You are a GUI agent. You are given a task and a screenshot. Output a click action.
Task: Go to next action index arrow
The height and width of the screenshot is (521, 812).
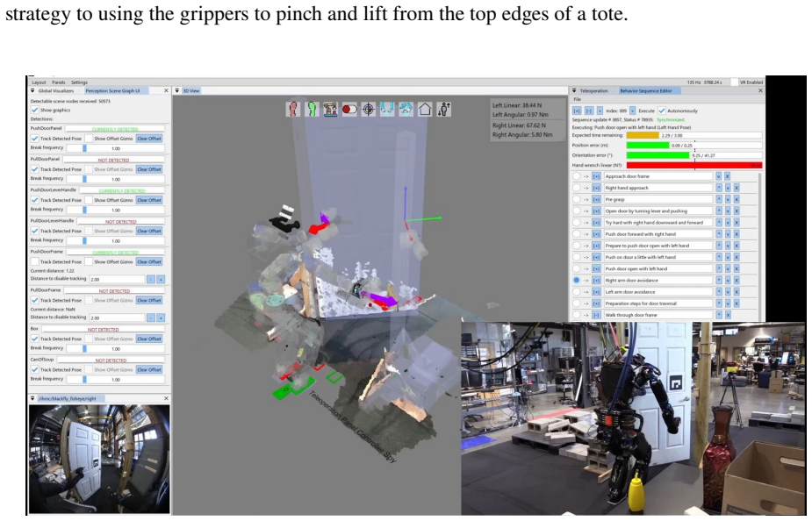point(632,111)
